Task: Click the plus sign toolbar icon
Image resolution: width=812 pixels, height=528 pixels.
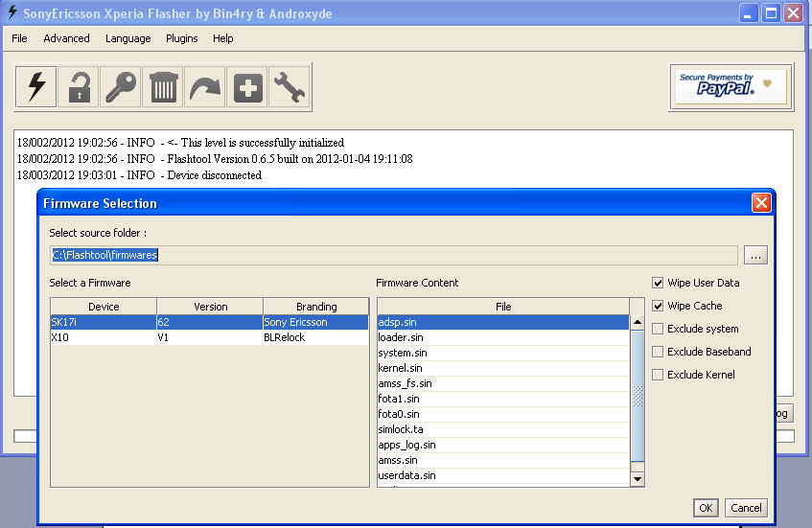Action: click(x=247, y=87)
